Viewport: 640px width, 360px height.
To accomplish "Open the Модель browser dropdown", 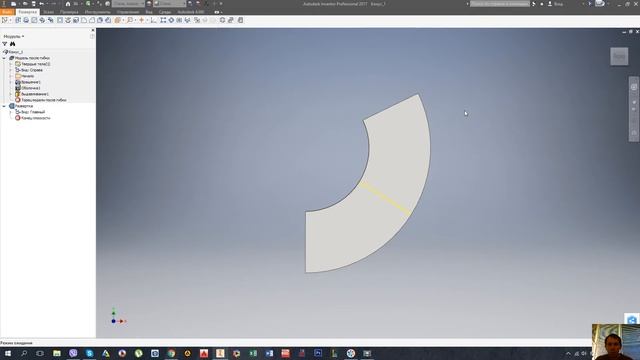I will pyautogui.click(x=13, y=36).
